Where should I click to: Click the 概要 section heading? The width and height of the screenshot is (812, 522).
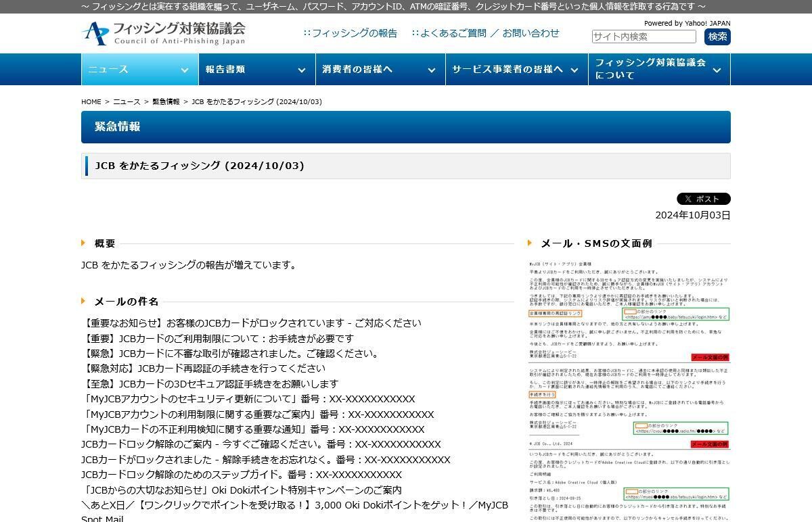point(105,243)
